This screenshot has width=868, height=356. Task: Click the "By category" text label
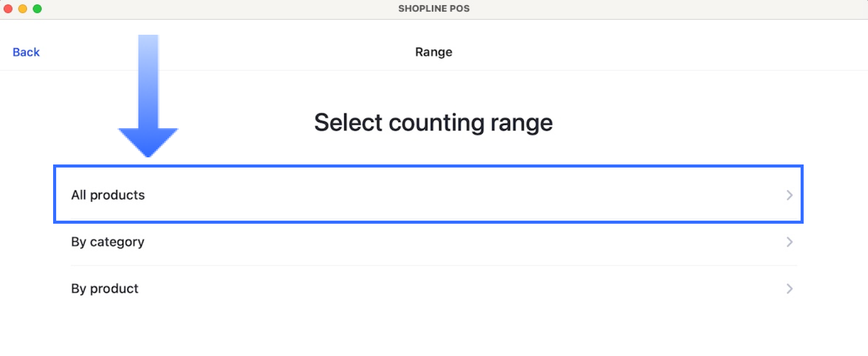pos(108,242)
